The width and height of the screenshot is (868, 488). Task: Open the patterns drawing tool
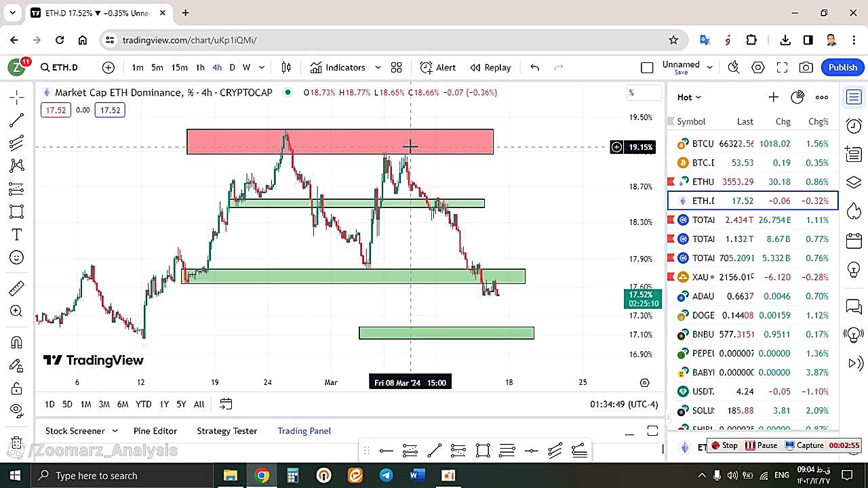click(17, 165)
